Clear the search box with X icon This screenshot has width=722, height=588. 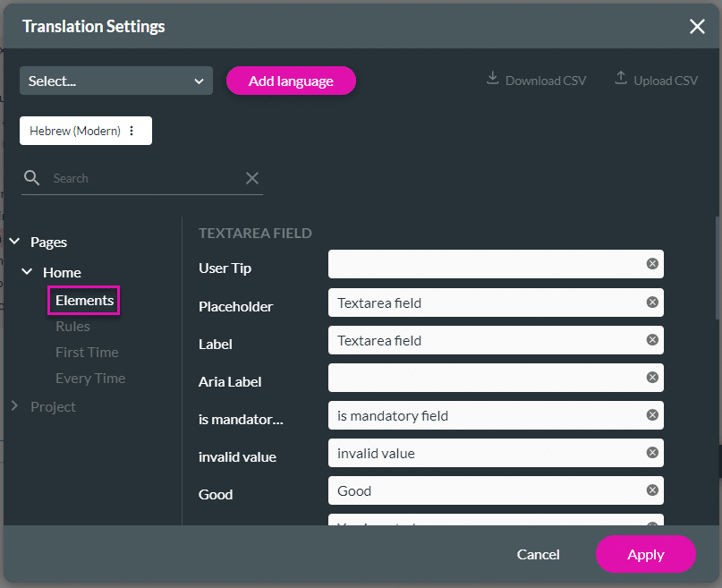[252, 178]
